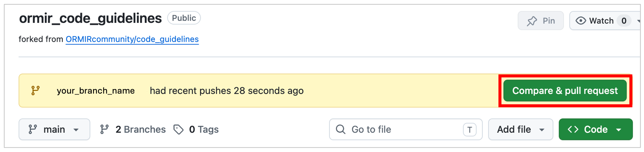
Task: Open the ORMIRcommunity/code_guidelines fork source link
Action: point(132,39)
